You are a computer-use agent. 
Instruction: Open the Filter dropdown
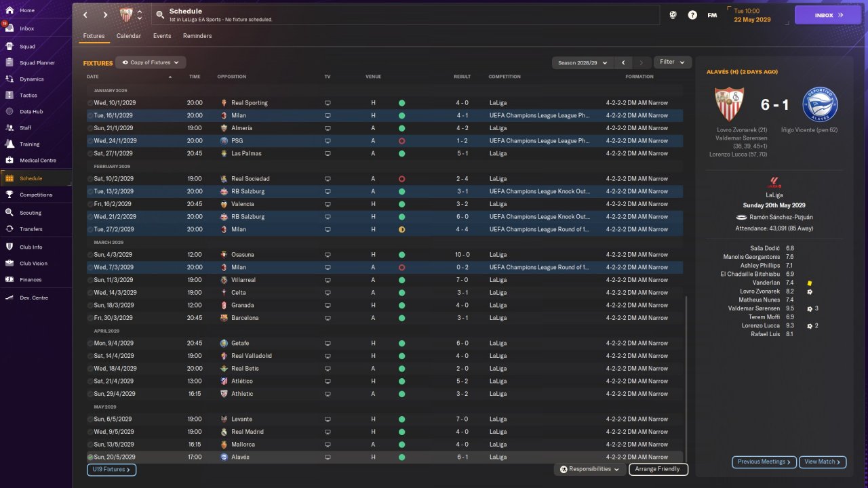pos(672,62)
